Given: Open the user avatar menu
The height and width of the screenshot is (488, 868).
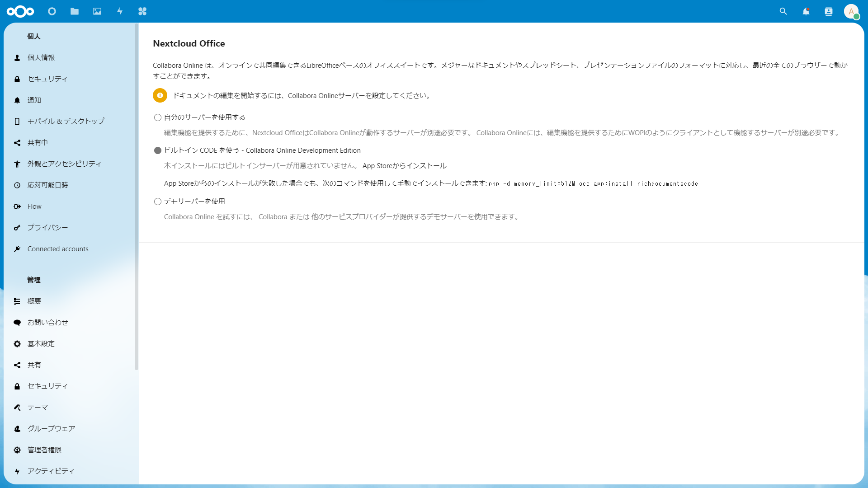Looking at the screenshot, I should 851,11.
